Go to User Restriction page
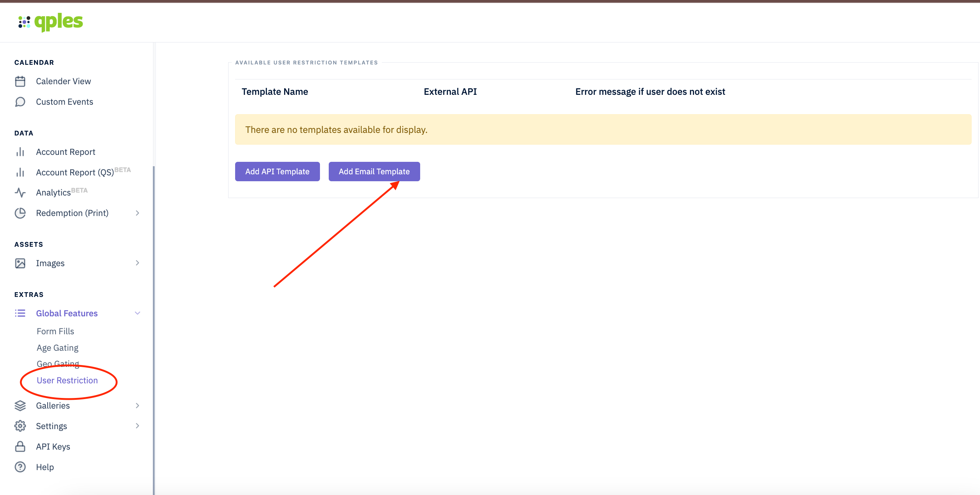Viewport: 980px width, 495px height. [x=67, y=380]
